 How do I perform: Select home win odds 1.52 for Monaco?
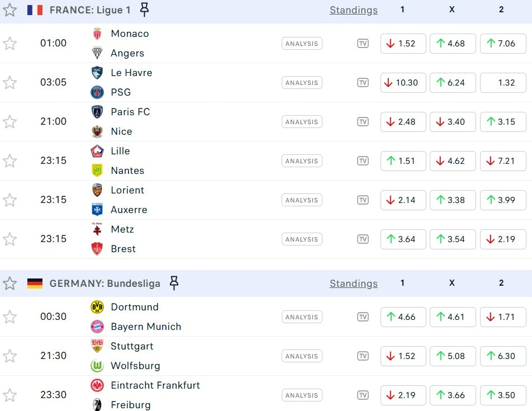pos(403,44)
